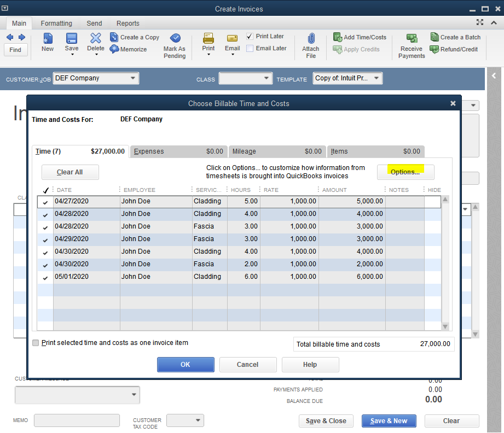
Task: Click the Find button
Action: point(15,50)
